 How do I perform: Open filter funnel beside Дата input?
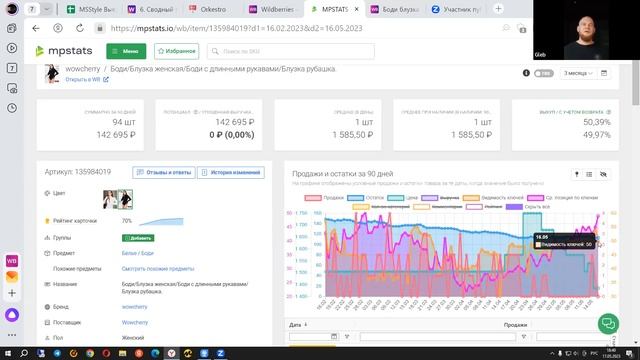click(x=347, y=336)
